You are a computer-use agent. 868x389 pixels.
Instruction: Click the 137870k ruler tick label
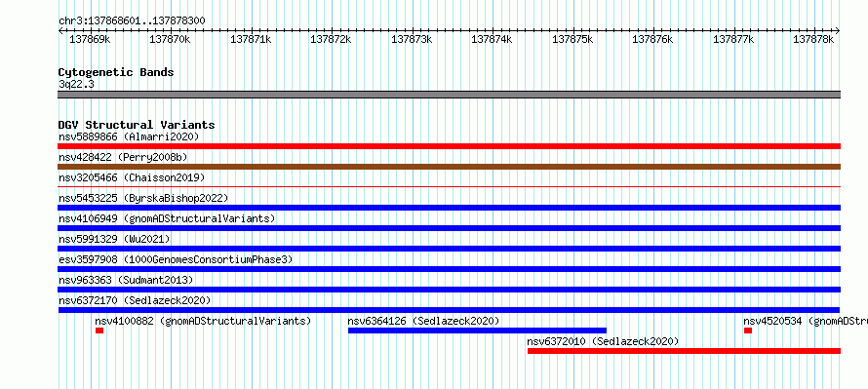170,39
